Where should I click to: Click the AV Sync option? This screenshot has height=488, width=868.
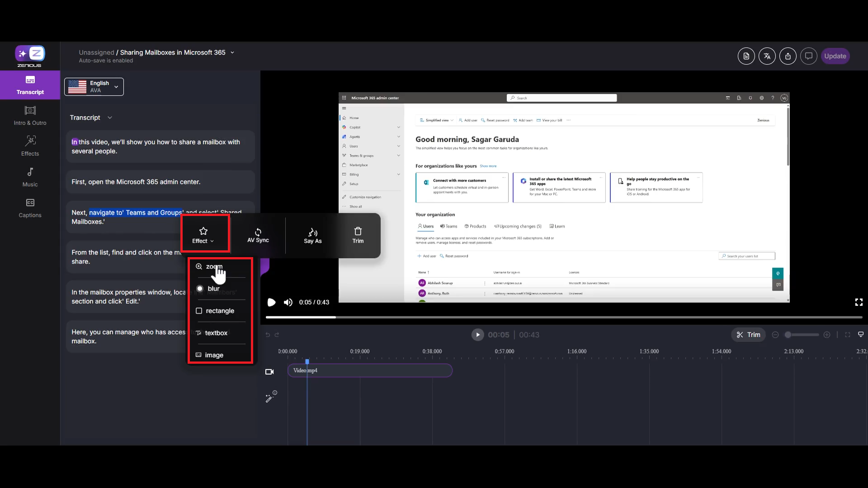pyautogui.click(x=258, y=235)
